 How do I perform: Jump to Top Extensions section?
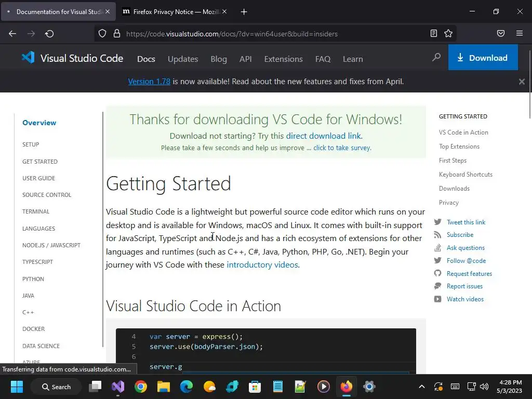pos(459,147)
